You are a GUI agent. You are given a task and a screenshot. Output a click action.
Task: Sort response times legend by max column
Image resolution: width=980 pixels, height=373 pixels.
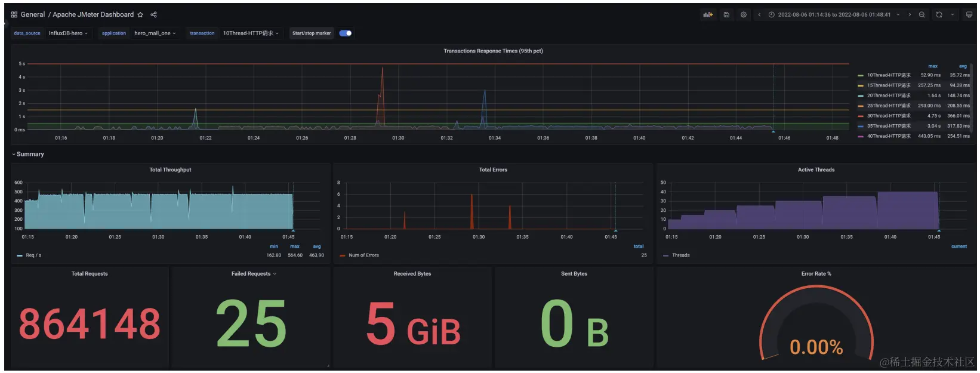(933, 66)
